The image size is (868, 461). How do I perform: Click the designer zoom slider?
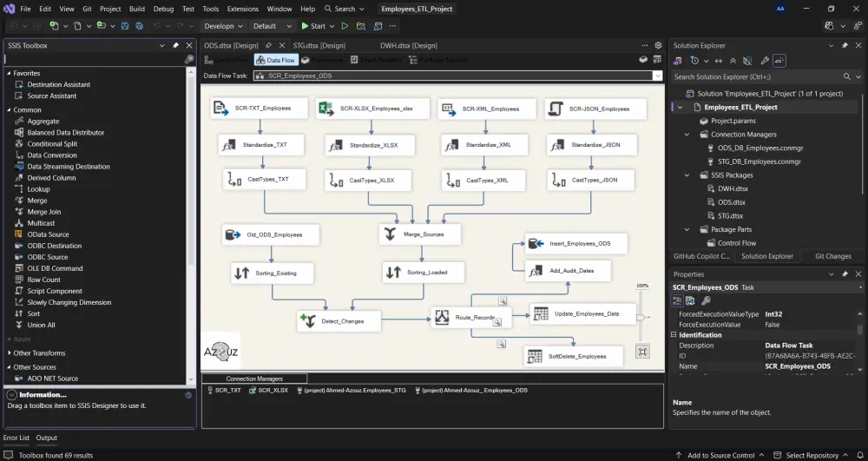point(641,317)
